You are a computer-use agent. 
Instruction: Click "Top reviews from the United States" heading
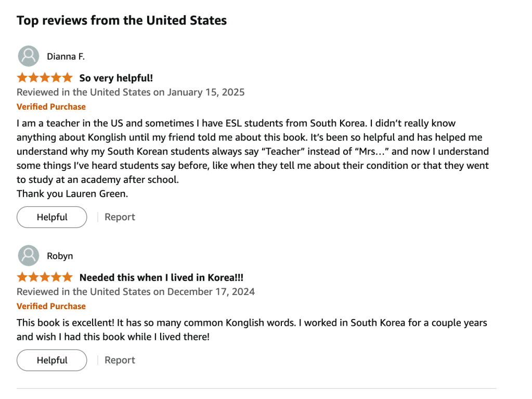tap(122, 21)
